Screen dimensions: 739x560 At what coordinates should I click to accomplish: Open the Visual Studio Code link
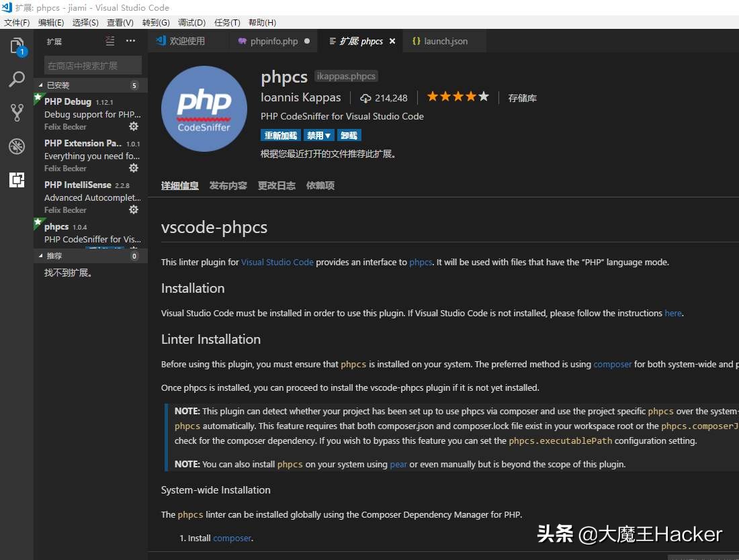pyautogui.click(x=277, y=263)
